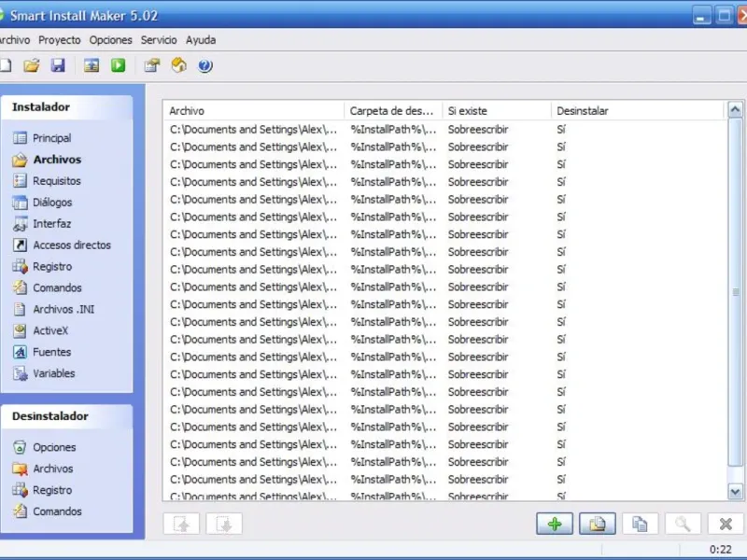Click the X delete file button

[726, 524]
